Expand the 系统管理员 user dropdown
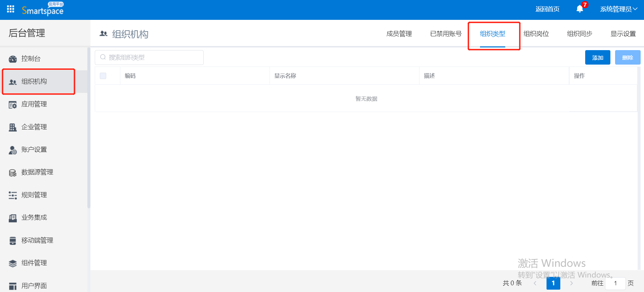This screenshot has height=292, width=644. click(x=619, y=9)
